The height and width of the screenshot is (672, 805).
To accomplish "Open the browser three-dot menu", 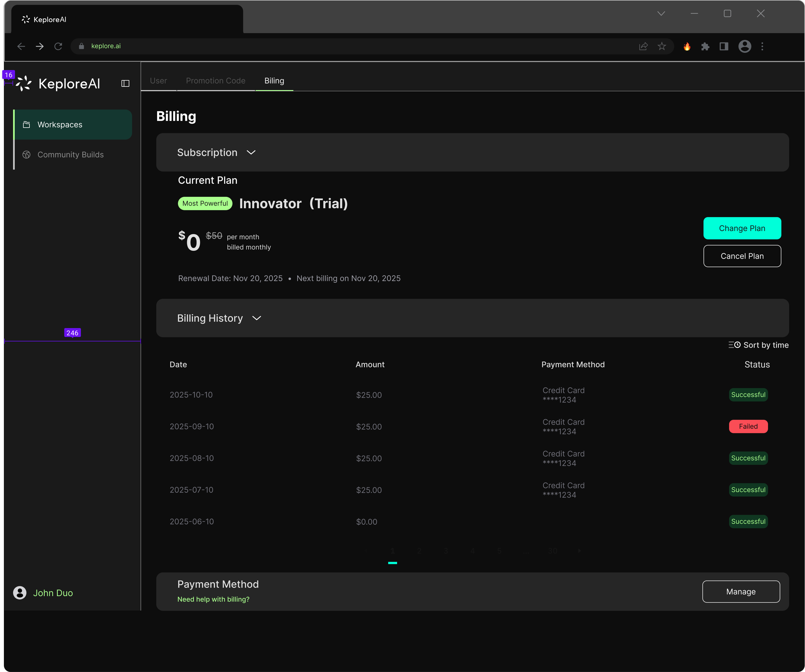I will pyautogui.click(x=763, y=46).
